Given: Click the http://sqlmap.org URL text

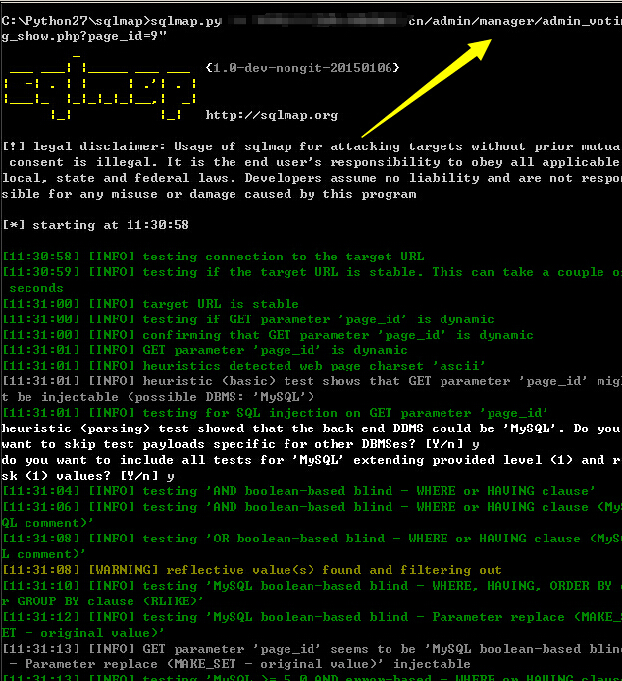Looking at the screenshot, I should [x=271, y=115].
